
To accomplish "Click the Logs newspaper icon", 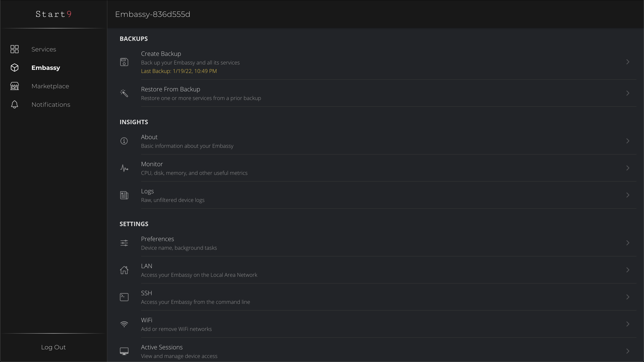I will pyautogui.click(x=124, y=195).
